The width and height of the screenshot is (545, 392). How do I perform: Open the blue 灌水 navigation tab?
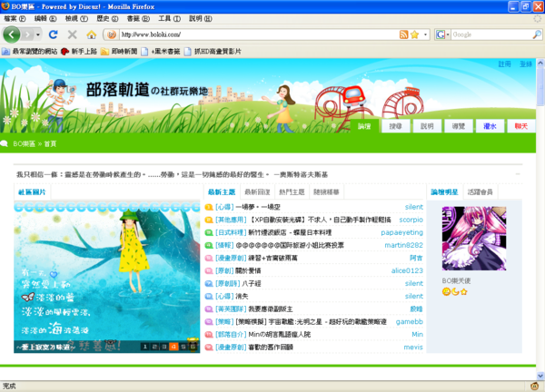click(490, 126)
